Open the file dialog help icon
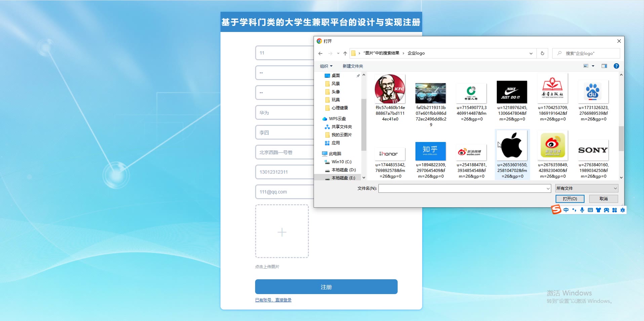The height and width of the screenshot is (321, 644). 616,66
